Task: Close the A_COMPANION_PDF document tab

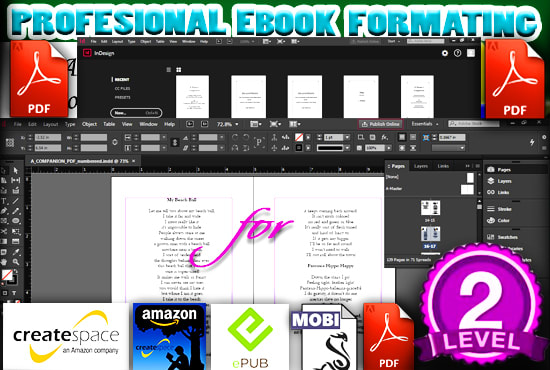Action: pos(134,161)
